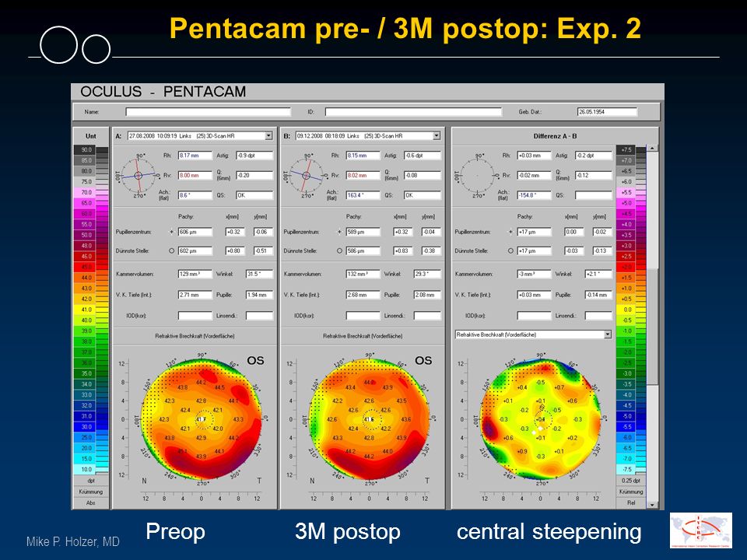This screenshot has height=560, width=747.
Task: Click the vertical scrollbar next to difference scale
Action: (652, 326)
